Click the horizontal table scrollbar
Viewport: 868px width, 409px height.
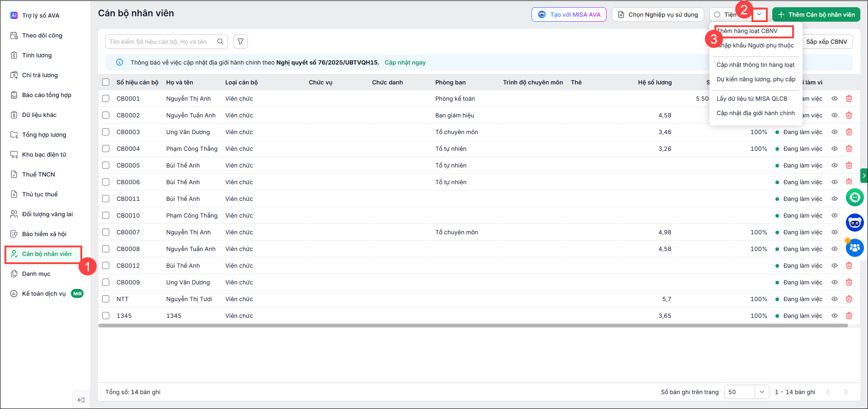click(x=473, y=325)
